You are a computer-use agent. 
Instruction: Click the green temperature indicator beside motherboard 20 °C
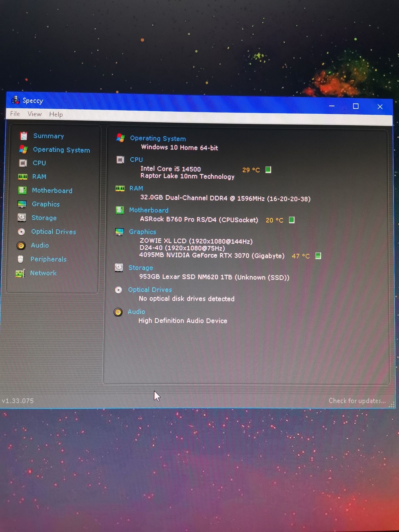pos(292,220)
